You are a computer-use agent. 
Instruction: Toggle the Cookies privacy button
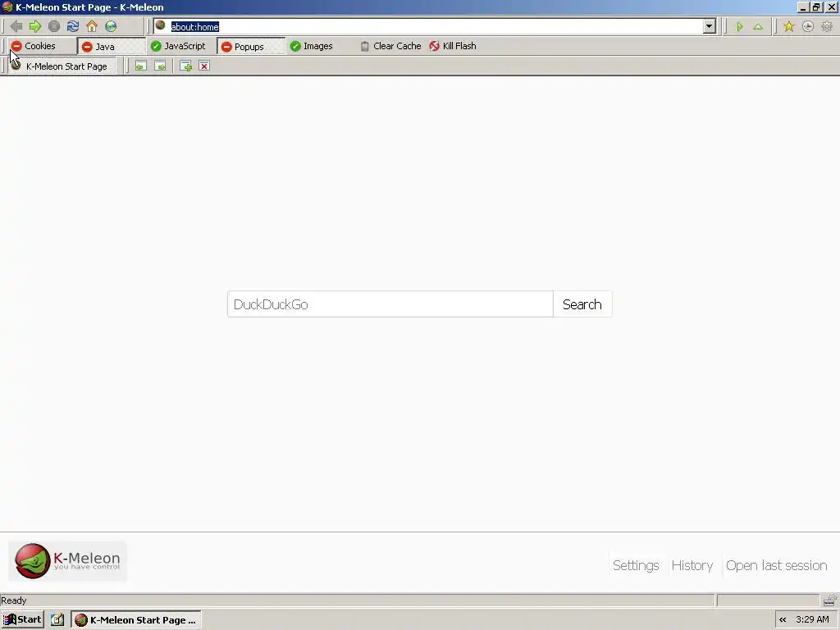(x=42, y=46)
